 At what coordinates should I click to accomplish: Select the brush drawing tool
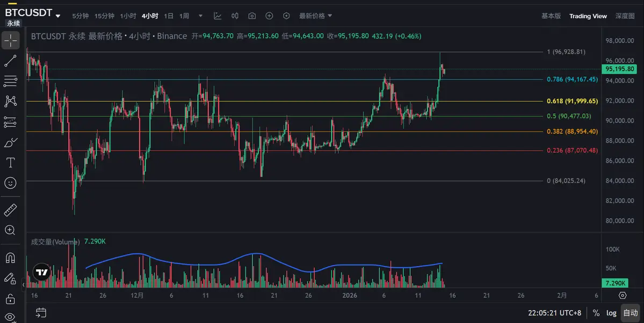10,142
